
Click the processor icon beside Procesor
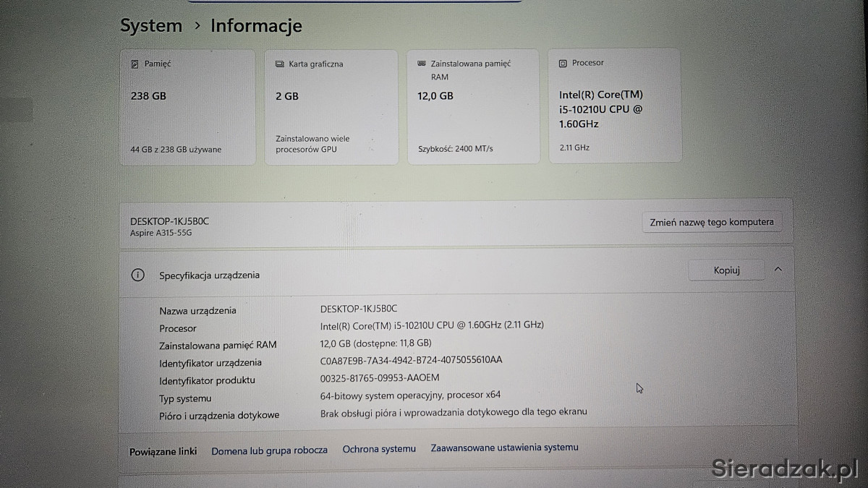point(563,63)
